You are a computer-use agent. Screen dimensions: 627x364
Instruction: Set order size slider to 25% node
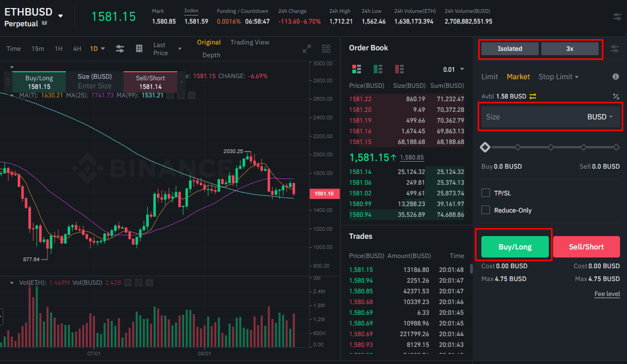[518, 147]
